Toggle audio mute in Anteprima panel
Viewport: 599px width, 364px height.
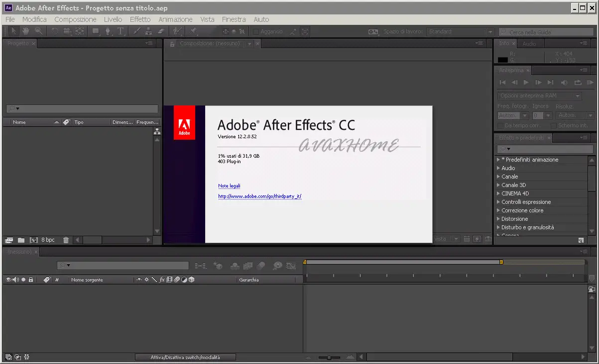564,83
